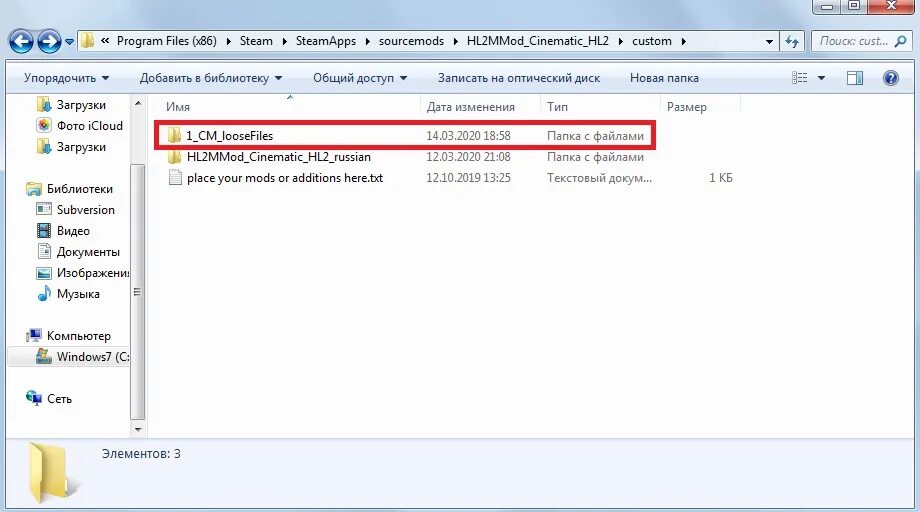Screen dimensions: 920x512
Task: Open Фото iCloud in the sidebar
Action: tap(80, 126)
